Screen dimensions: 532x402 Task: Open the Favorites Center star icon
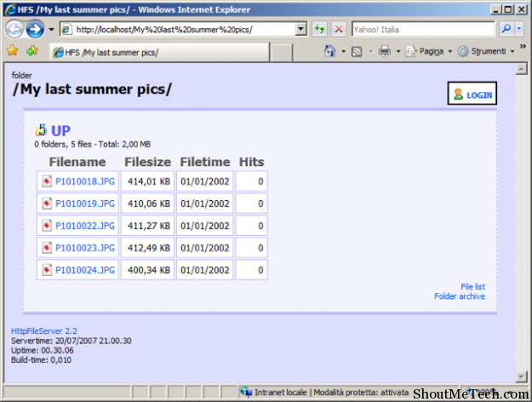coord(12,50)
